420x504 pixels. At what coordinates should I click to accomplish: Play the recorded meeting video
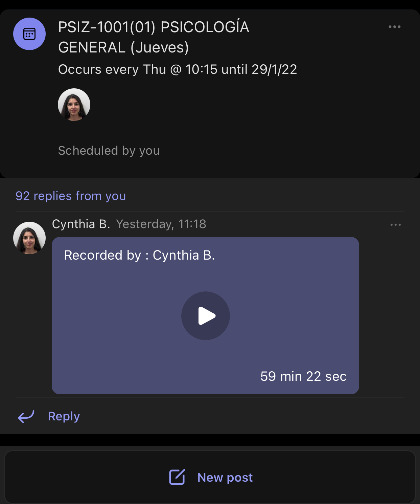206,316
